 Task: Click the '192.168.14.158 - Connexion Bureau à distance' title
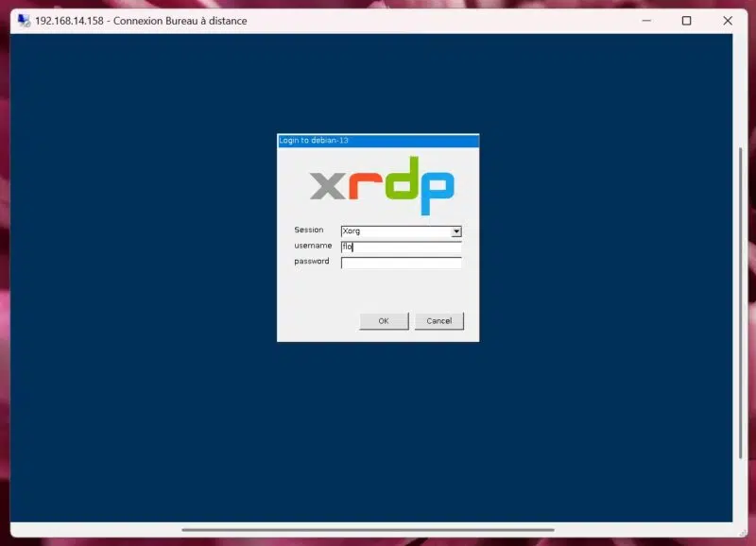point(141,21)
